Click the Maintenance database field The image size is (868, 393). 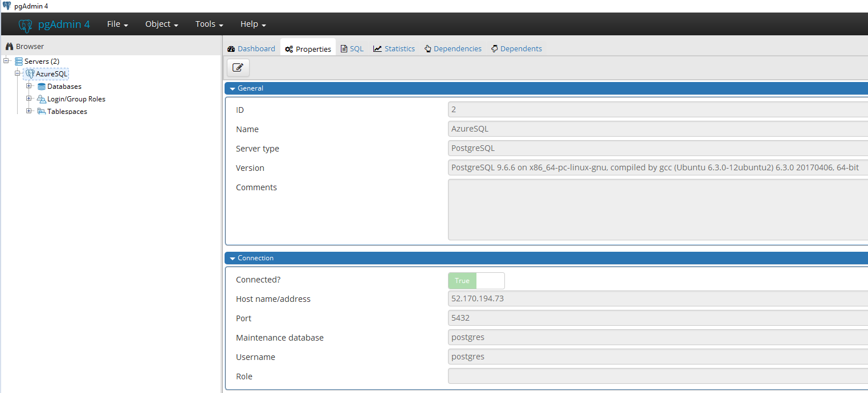pos(658,337)
